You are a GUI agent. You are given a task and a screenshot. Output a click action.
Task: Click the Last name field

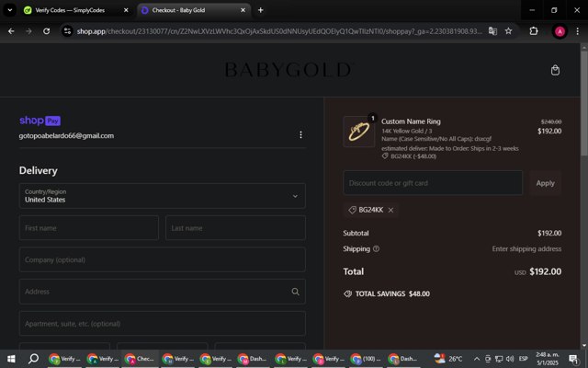[235, 228]
